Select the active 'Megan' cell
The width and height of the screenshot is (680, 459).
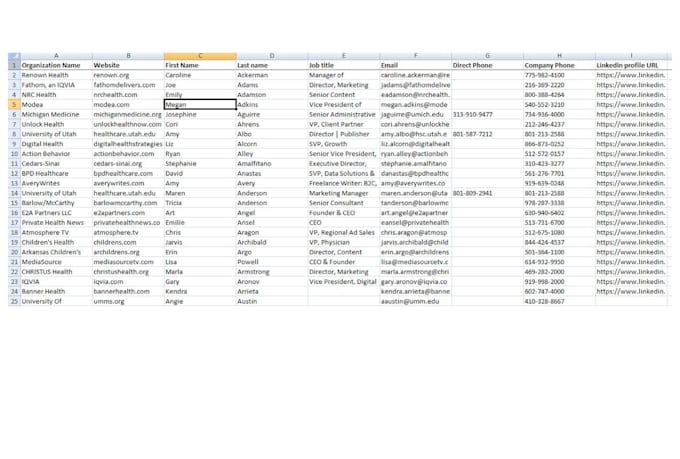coord(200,105)
